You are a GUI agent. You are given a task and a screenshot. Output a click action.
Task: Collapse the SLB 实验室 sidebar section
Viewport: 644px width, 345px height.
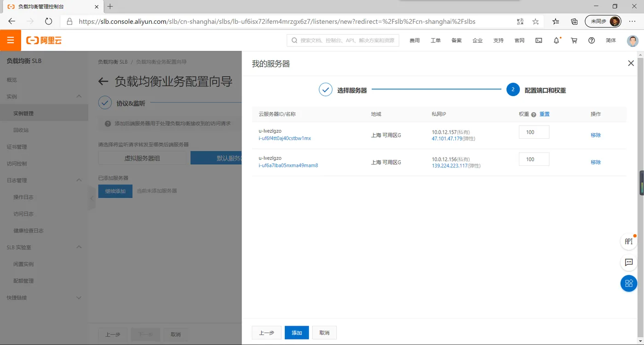79,247
